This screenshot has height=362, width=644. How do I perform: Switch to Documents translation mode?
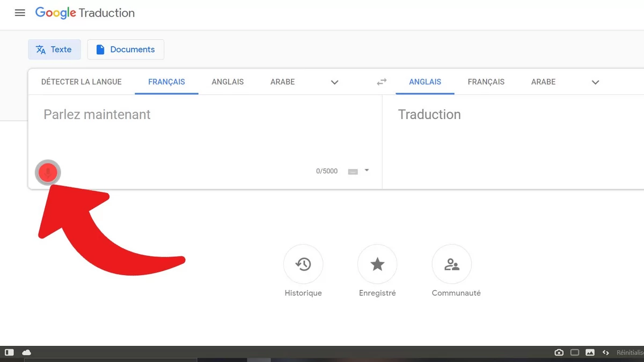(x=126, y=49)
